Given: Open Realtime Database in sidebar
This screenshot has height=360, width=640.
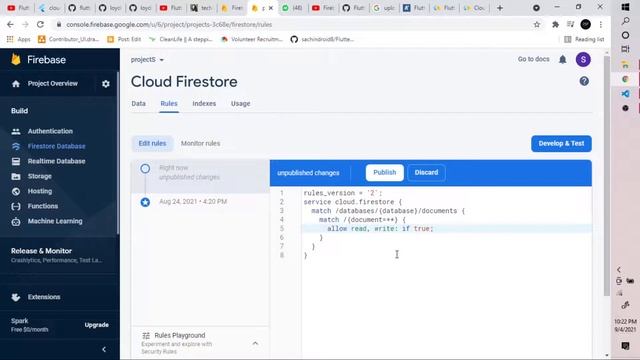Looking at the screenshot, I should (56, 161).
